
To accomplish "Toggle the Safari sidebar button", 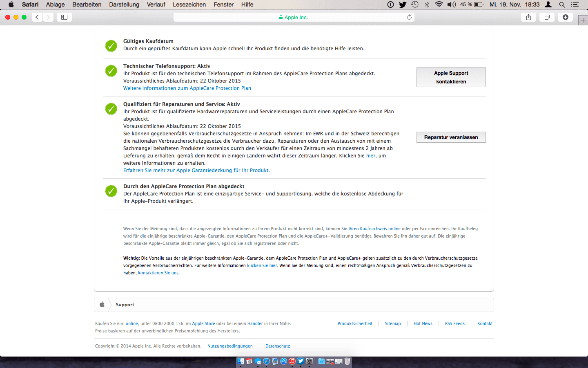I will (x=64, y=17).
